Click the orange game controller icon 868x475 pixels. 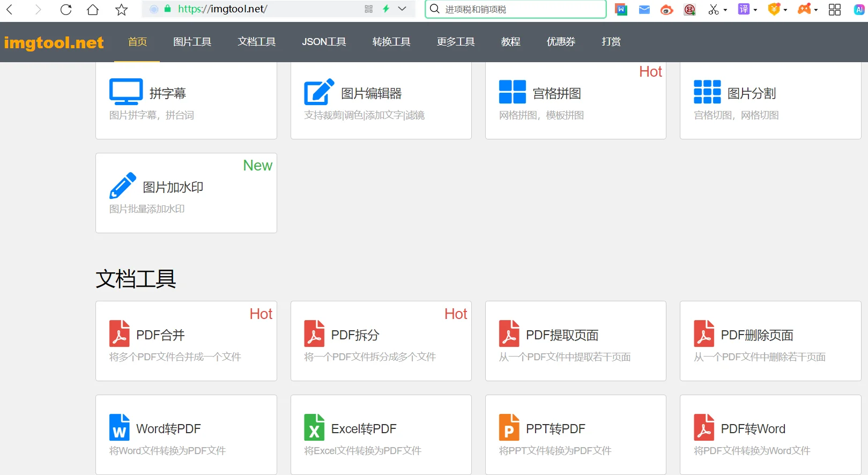point(804,9)
